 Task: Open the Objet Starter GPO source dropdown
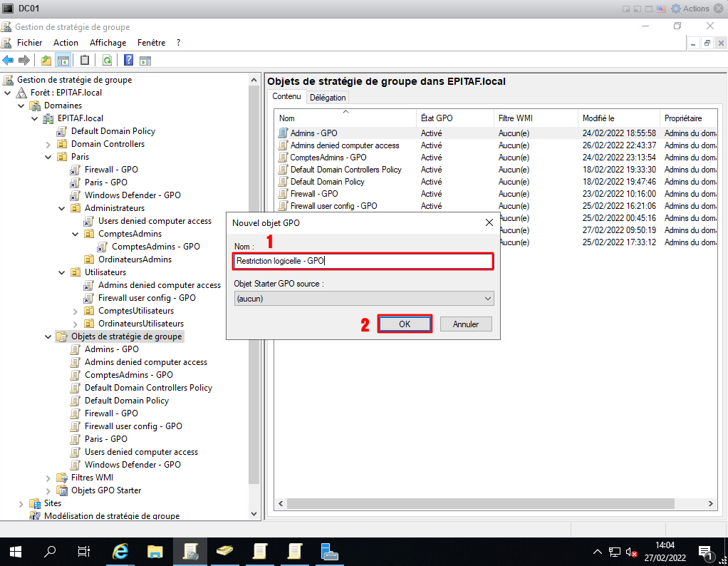[x=364, y=299]
